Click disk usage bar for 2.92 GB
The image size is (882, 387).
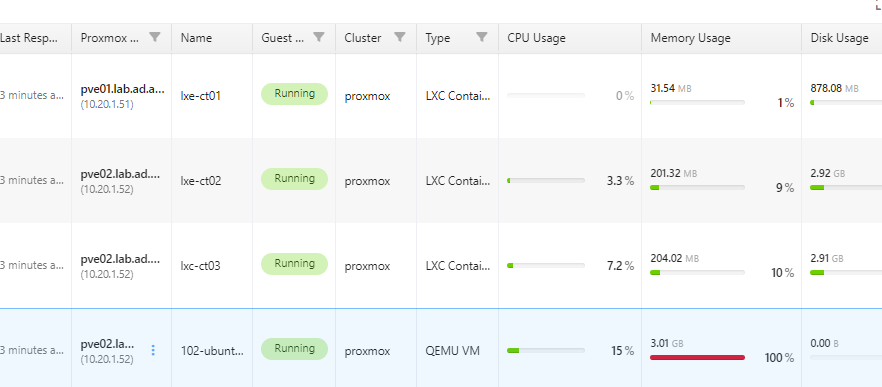[846, 187]
